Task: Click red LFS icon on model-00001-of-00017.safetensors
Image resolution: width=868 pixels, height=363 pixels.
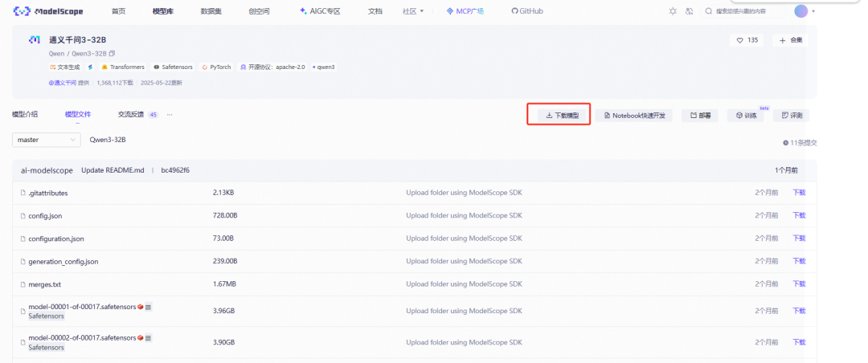Action: point(141,307)
